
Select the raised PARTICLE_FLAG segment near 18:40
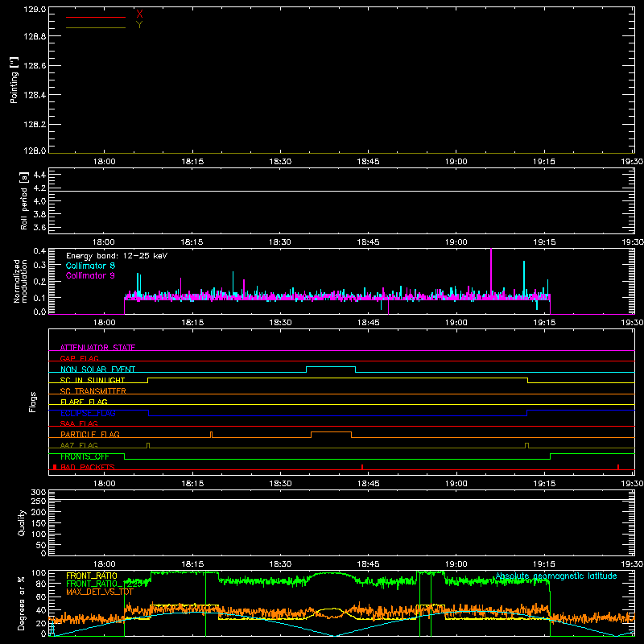[x=331, y=432]
